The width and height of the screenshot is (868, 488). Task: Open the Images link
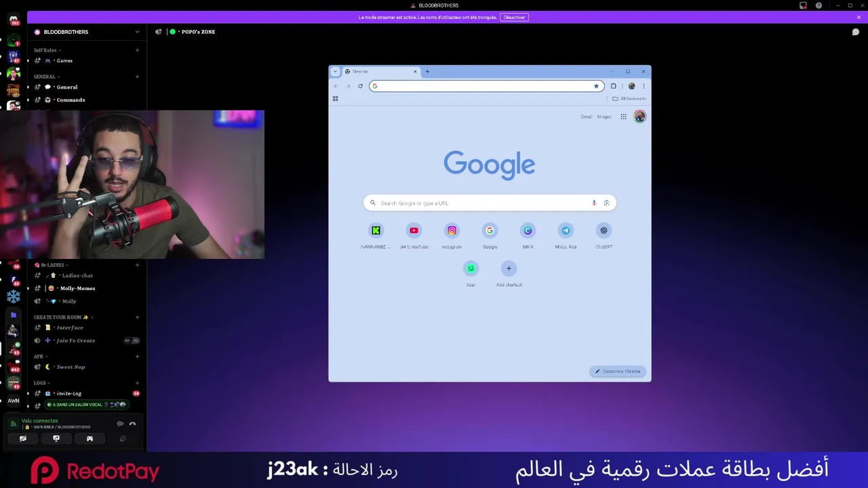point(604,117)
